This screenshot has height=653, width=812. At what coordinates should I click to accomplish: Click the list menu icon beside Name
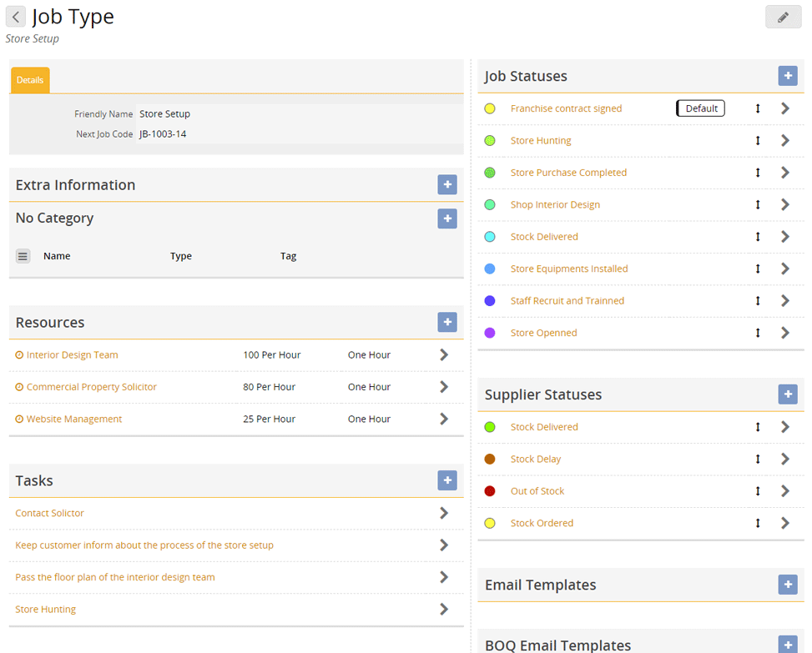(23, 256)
